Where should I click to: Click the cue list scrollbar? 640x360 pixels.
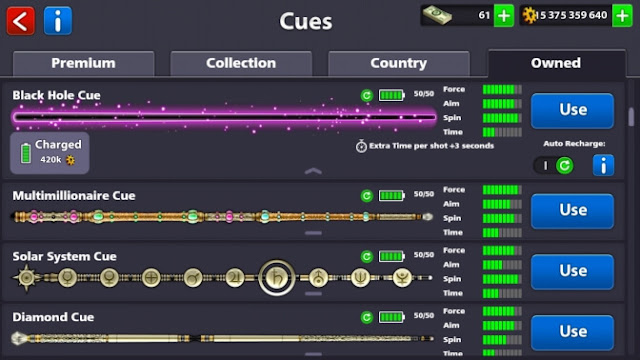coord(631,117)
